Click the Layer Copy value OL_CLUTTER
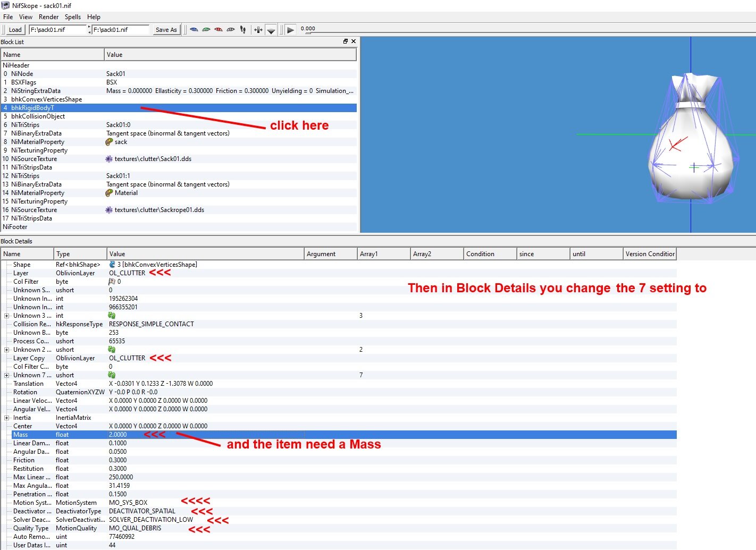Screen dimensions: 756x550 click(x=127, y=358)
